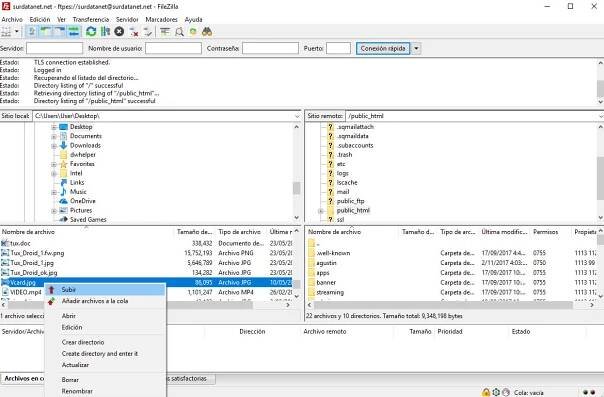604x397 pixels.
Task: Choose Create directory and enter it
Action: click(105, 353)
